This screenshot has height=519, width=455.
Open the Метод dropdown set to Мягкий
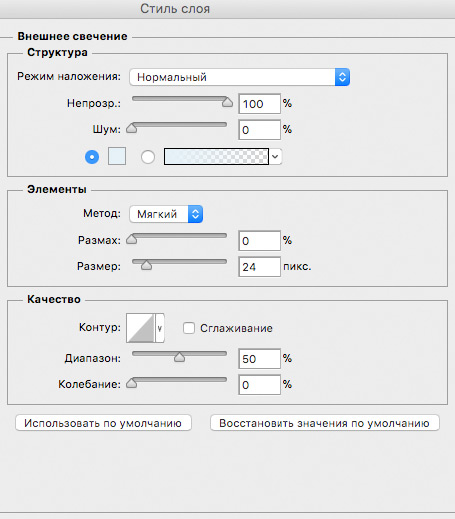click(166, 214)
